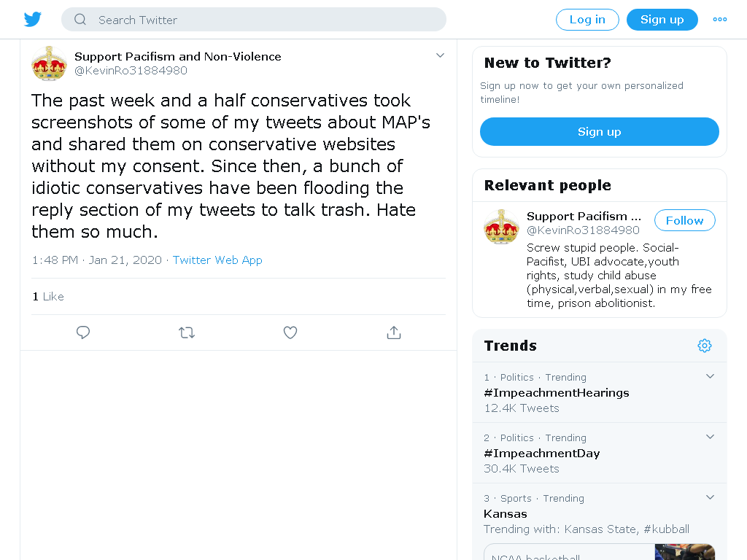The height and width of the screenshot is (560, 747).
Task: Click the Log in button
Action: tap(587, 20)
